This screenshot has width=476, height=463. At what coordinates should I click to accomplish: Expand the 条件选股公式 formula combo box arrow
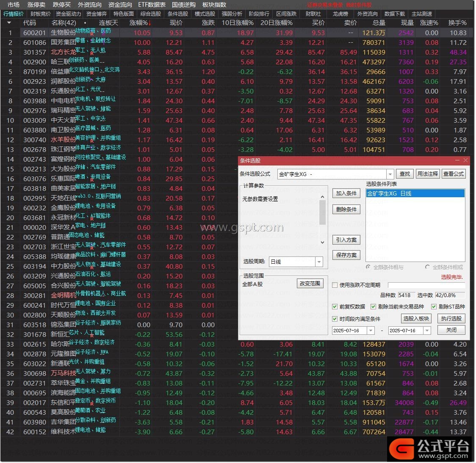click(x=390, y=174)
